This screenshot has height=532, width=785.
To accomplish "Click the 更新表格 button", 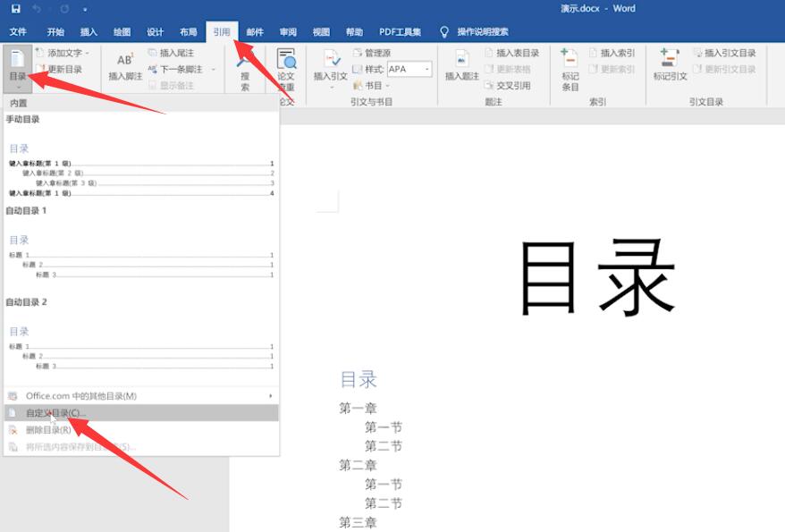I will coord(508,69).
